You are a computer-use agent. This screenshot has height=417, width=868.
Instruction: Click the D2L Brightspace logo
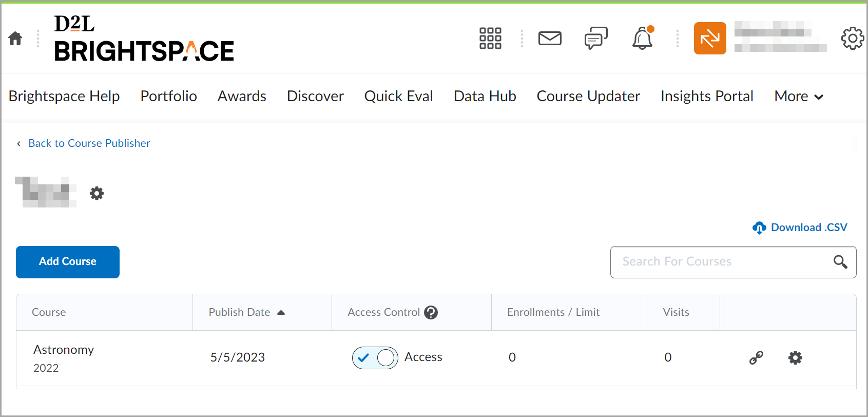[144, 39]
